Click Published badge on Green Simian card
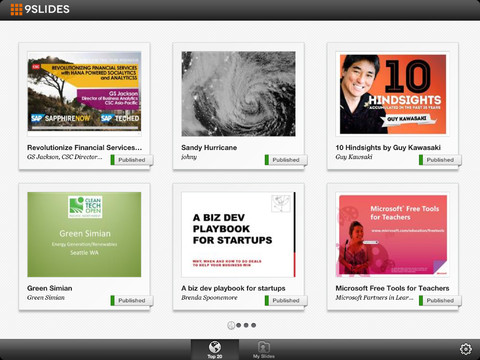The image size is (480, 360). tap(132, 300)
